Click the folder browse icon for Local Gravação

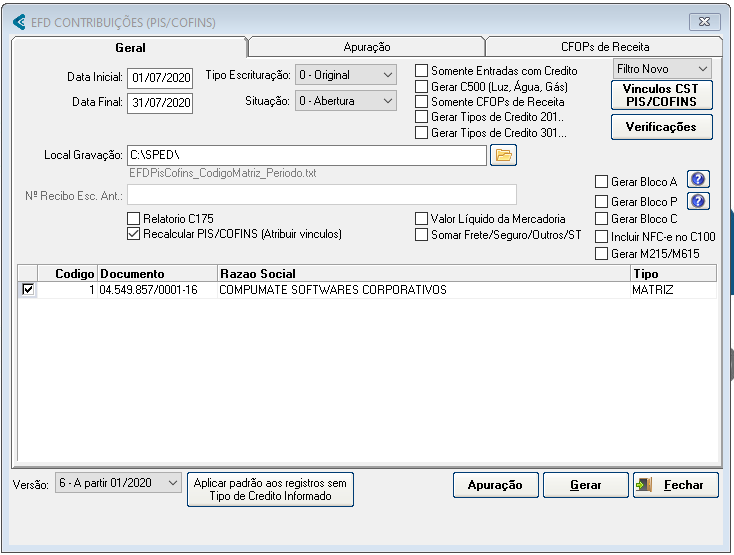point(503,155)
